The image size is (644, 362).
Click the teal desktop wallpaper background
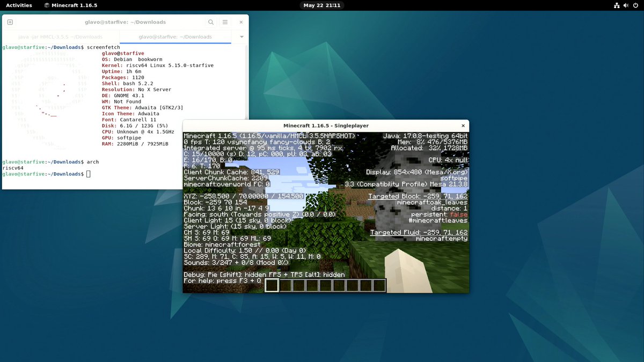click(x=537, y=322)
